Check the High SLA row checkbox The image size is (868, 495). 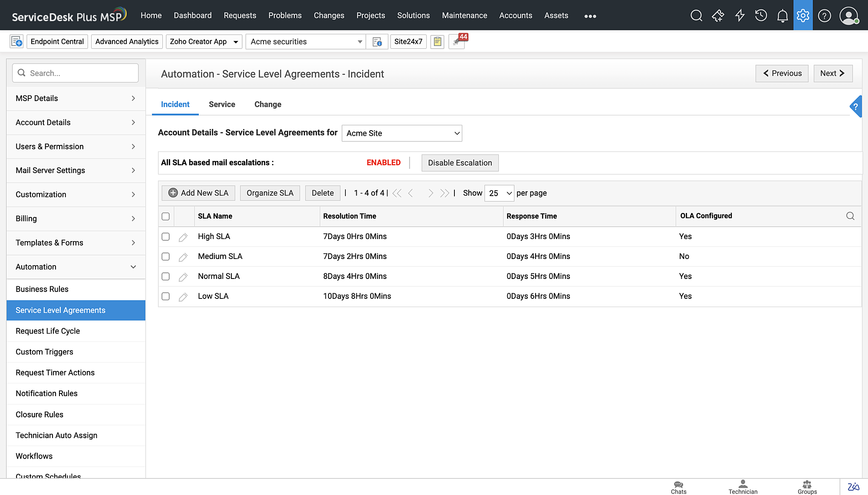click(165, 236)
